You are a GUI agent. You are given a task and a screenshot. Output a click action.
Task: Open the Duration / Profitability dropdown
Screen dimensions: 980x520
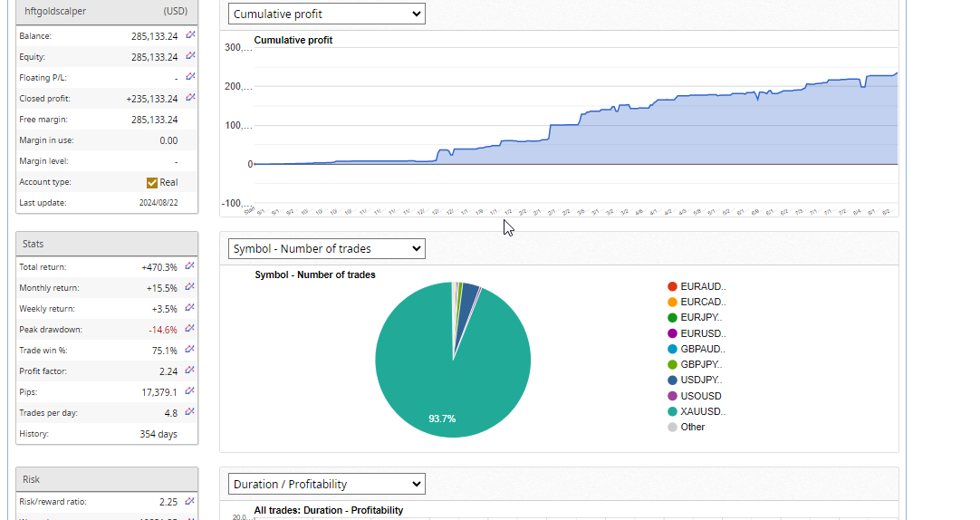[326, 484]
